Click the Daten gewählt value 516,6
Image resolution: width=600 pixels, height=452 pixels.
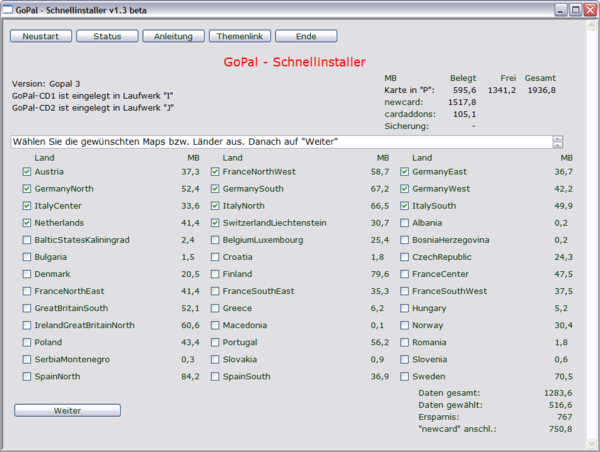pyautogui.click(x=561, y=405)
